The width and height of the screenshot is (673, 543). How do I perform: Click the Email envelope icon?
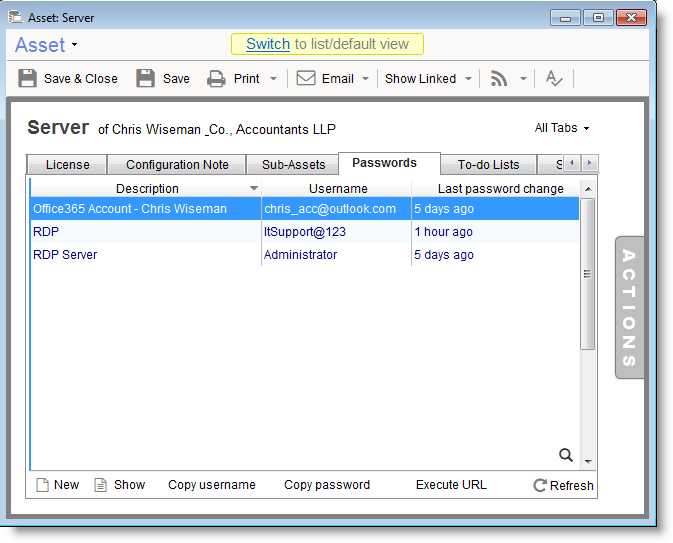(306, 79)
